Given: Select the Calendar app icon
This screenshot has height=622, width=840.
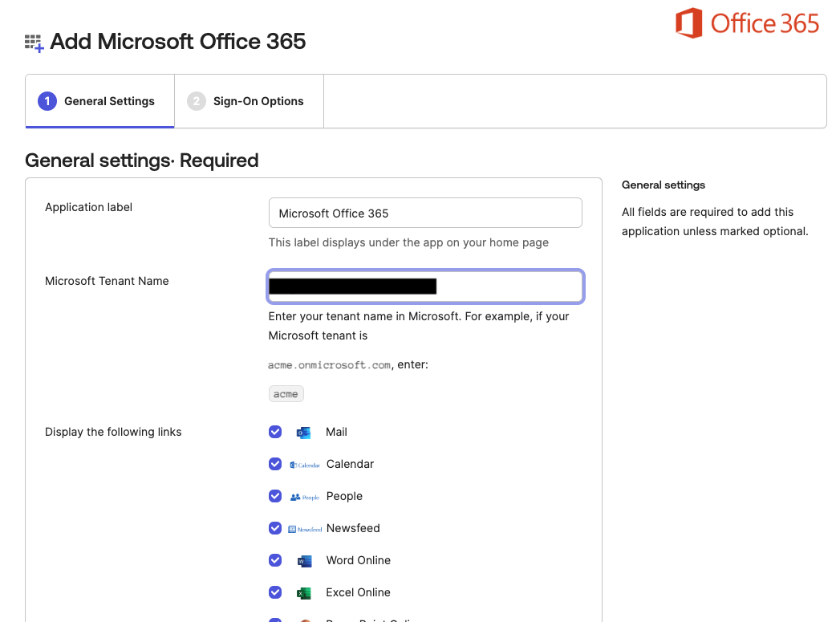Looking at the screenshot, I should [305, 464].
